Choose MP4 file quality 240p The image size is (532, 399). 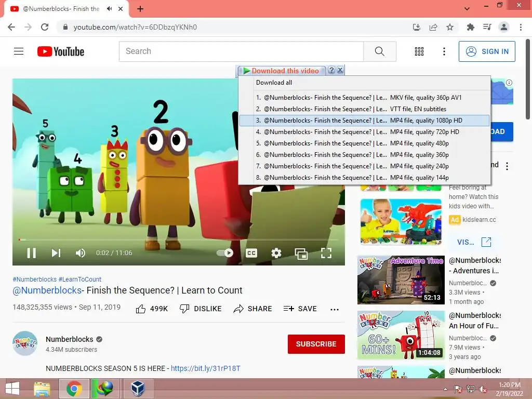[x=364, y=166]
